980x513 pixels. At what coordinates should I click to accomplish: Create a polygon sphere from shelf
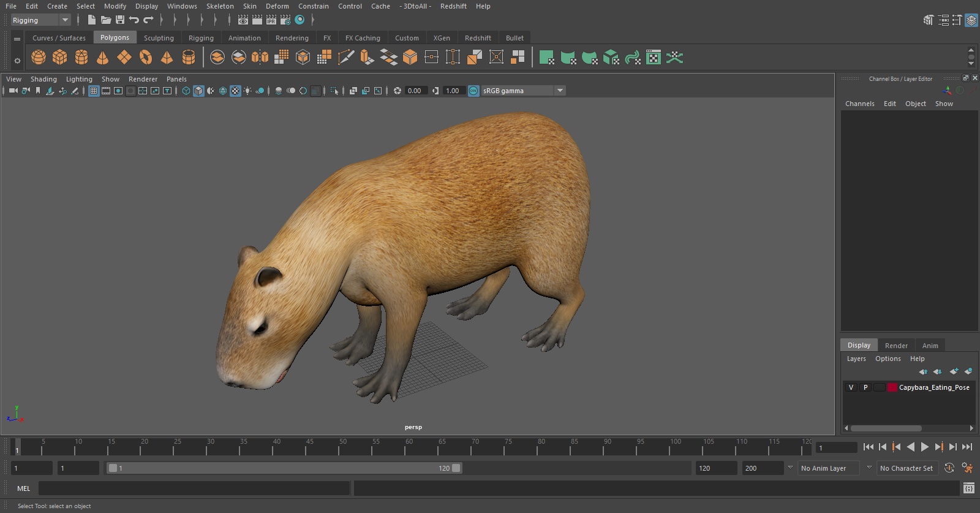[x=39, y=58]
